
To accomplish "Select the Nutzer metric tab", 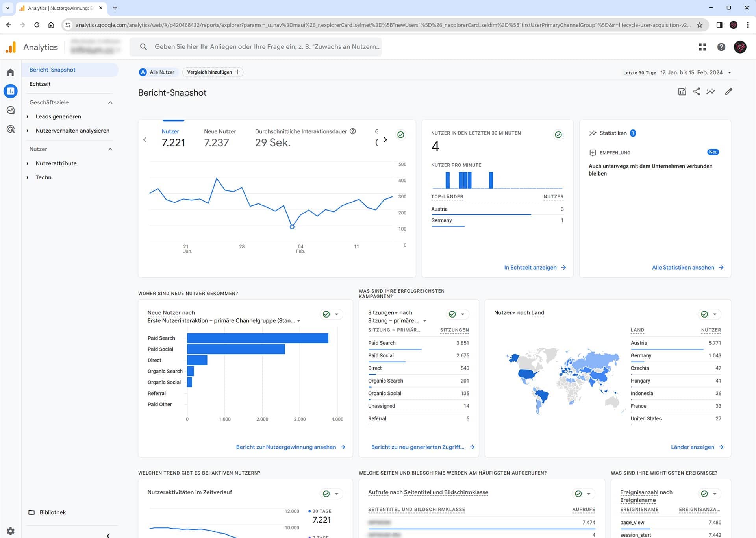I will [x=173, y=138].
